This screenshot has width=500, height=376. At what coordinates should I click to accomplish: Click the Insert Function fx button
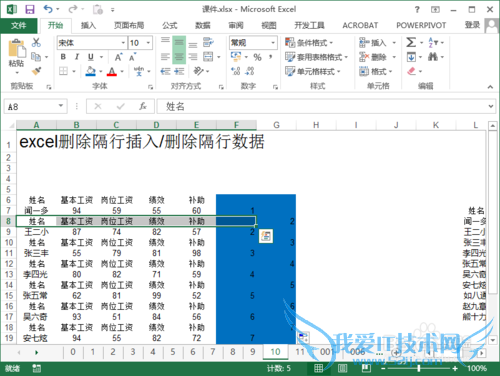[x=143, y=106]
